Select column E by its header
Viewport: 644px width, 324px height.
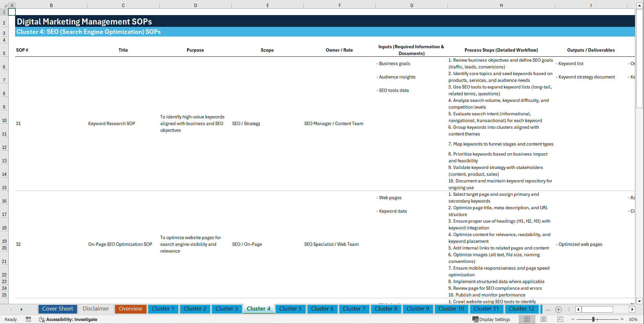pyautogui.click(x=268, y=5)
